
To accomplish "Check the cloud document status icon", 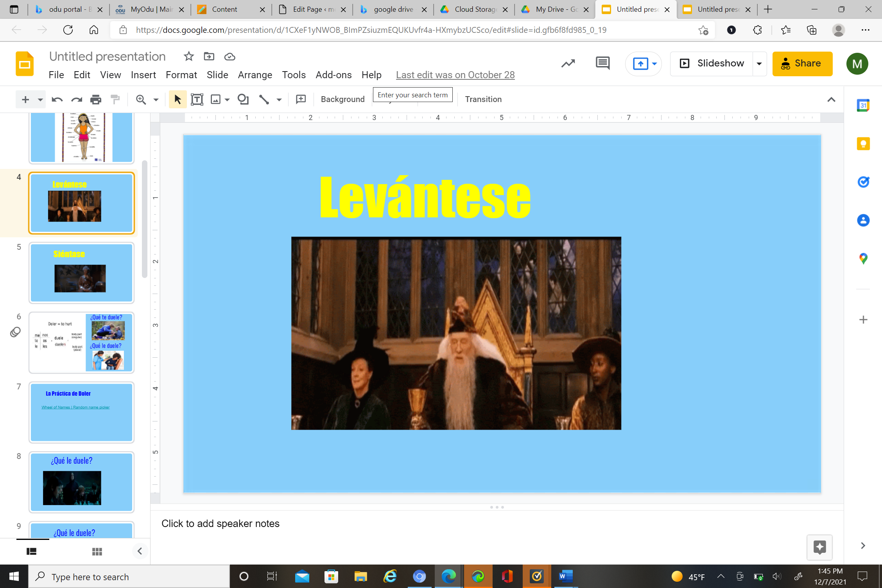I will coord(229,57).
